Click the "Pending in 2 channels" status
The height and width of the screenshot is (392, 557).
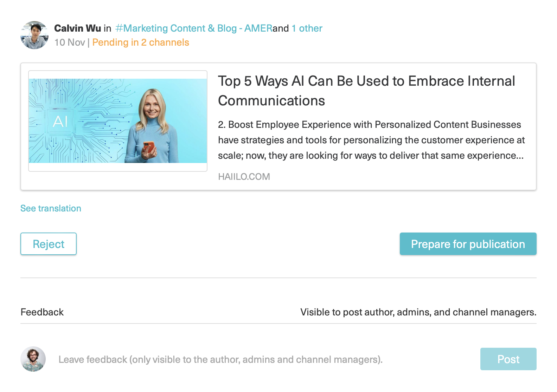click(141, 43)
